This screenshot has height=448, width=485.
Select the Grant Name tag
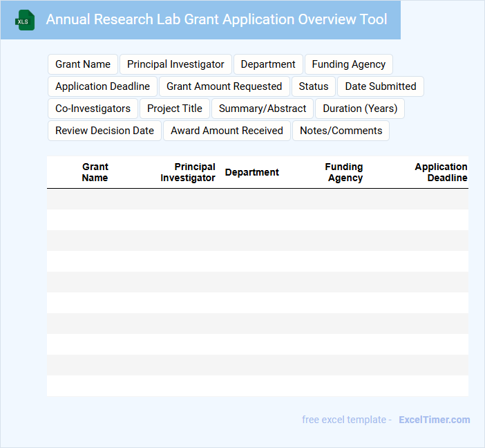coord(83,64)
